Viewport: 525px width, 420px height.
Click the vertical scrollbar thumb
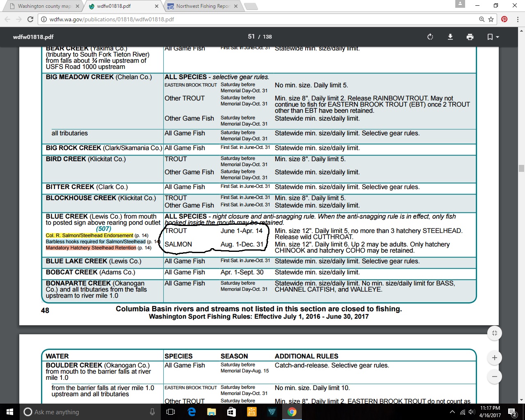pyautogui.click(x=521, y=168)
